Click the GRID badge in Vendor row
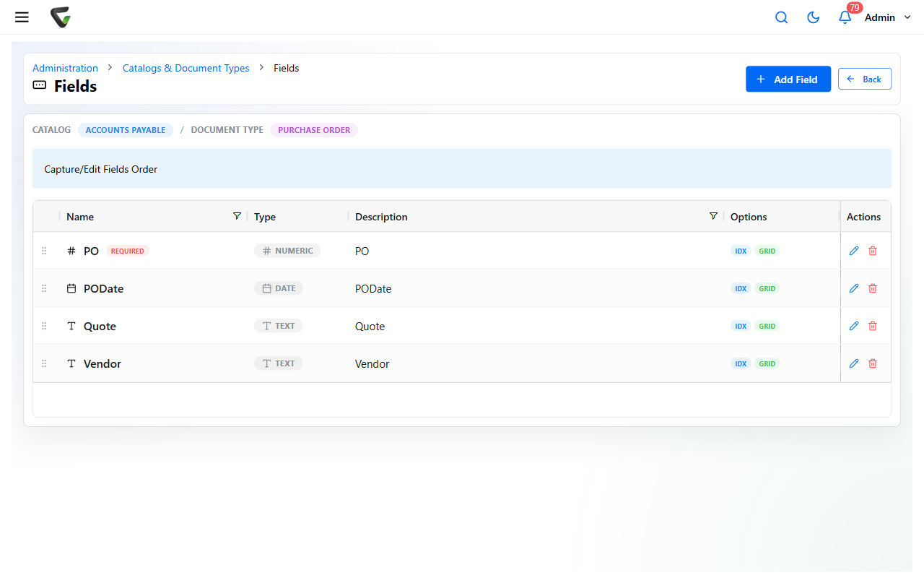 tap(767, 363)
